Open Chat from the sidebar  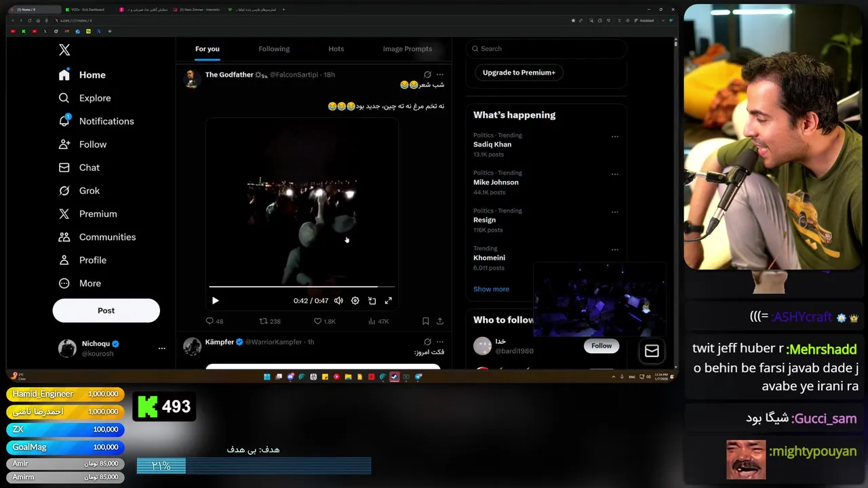pyautogui.click(x=79, y=167)
